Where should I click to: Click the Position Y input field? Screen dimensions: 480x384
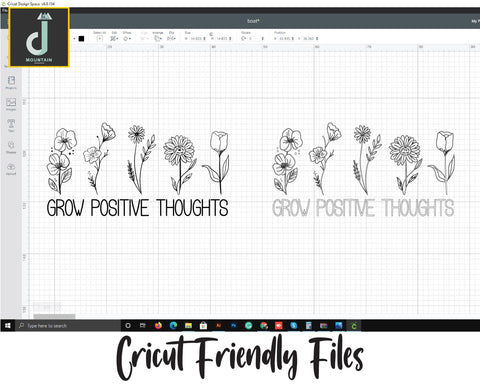310,39
